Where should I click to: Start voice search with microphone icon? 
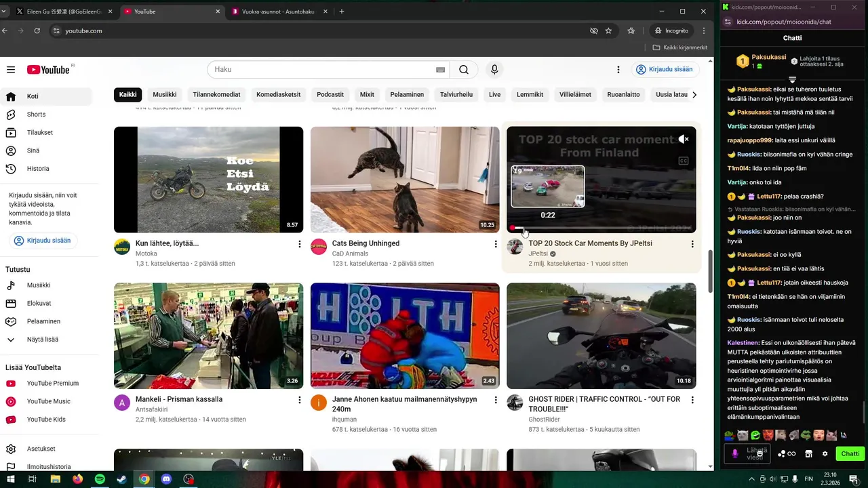[494, 70]
